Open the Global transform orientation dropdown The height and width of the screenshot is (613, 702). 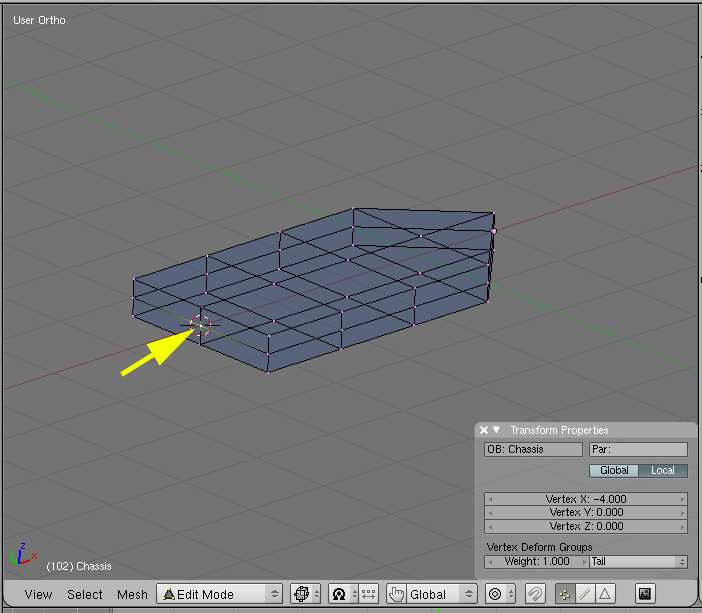(x=441, y=594)
